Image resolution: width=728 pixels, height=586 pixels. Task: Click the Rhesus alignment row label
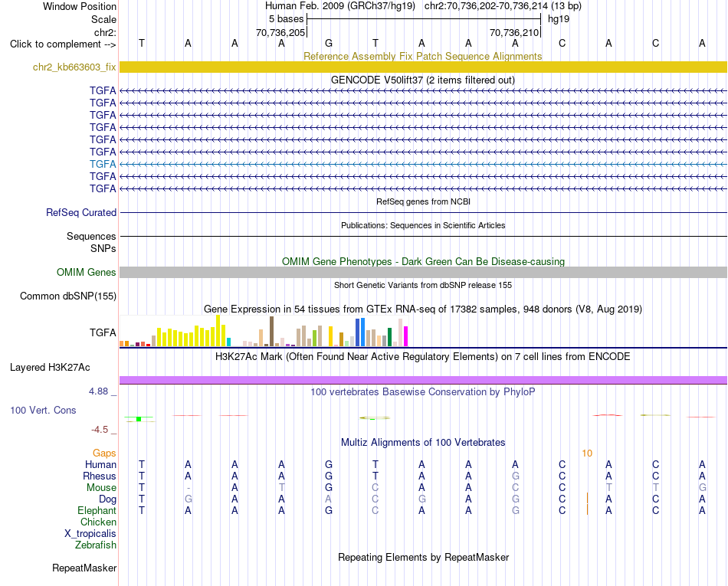pyautogui.click(x=100, y=476)
